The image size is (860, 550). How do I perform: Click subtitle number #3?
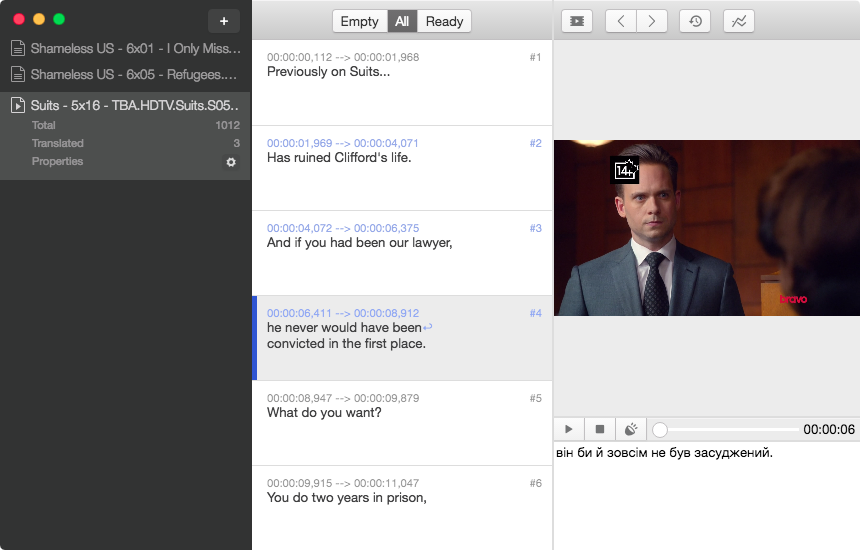(535, 228)
